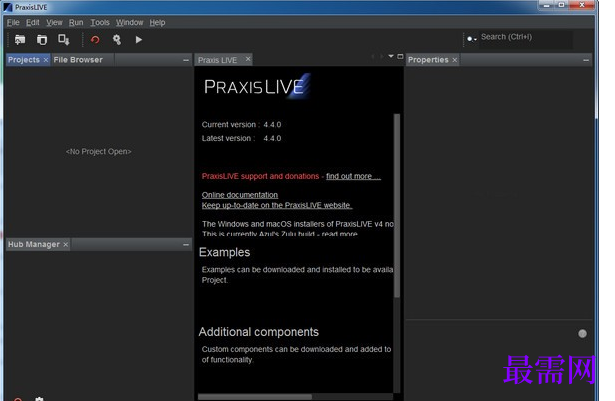Open the Online documentation link
The image size is (615, 401).
pyautogui.click(x=240, y=195)
